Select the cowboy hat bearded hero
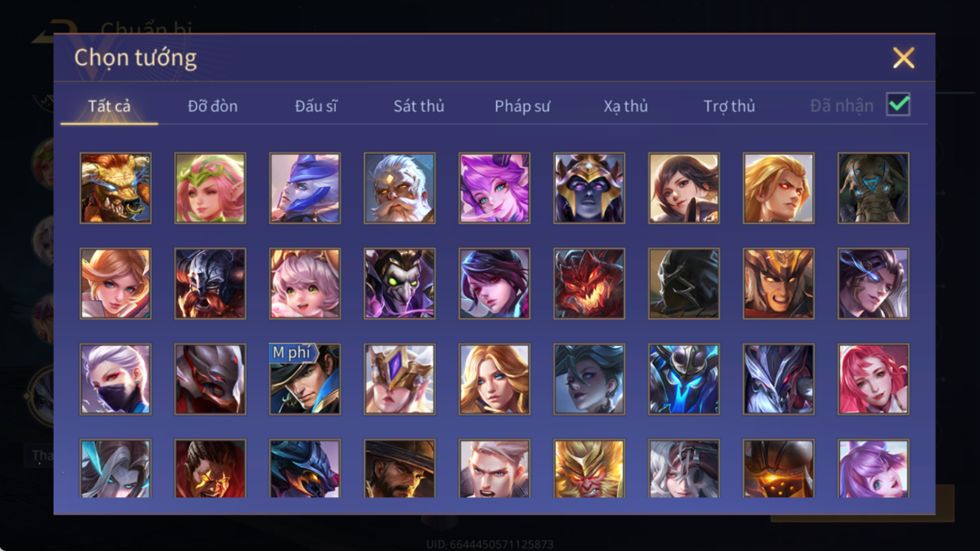Viewport: 980px width, 551px height. point(399,469)
